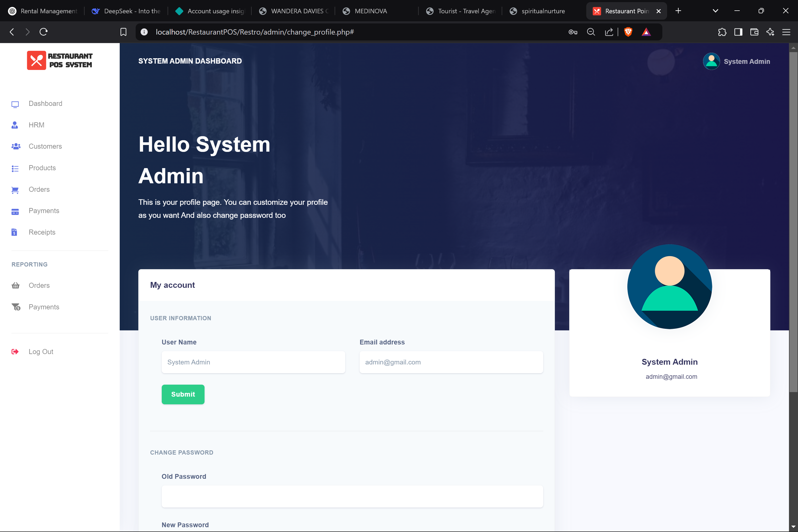This screenshot has height=532, width=798.
Task: Open a new browser tab
Action: 678,11
